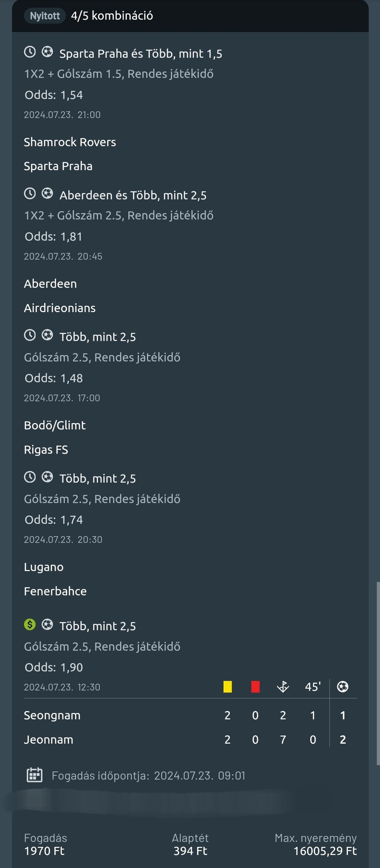Screen dimensions: 380x868
Task: Open the Shamrock Rovers team name
Action: 70,142
